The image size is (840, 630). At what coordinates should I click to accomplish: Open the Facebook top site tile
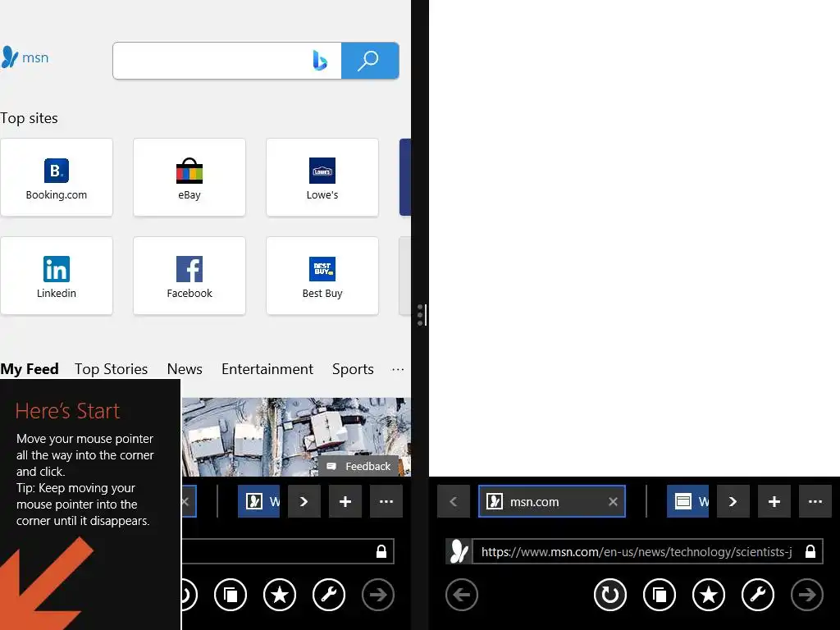coord(189,276)
